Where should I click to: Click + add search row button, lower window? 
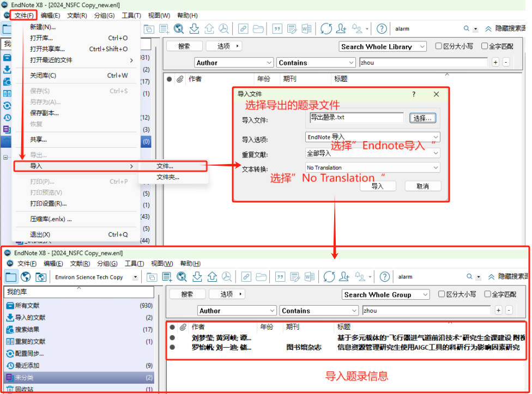tap(498, 310)
